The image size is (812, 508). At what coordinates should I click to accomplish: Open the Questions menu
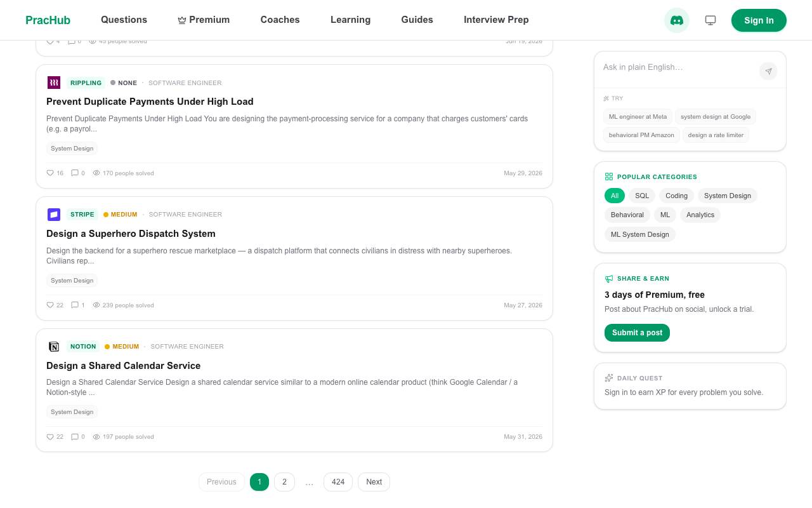click(124, 20)
